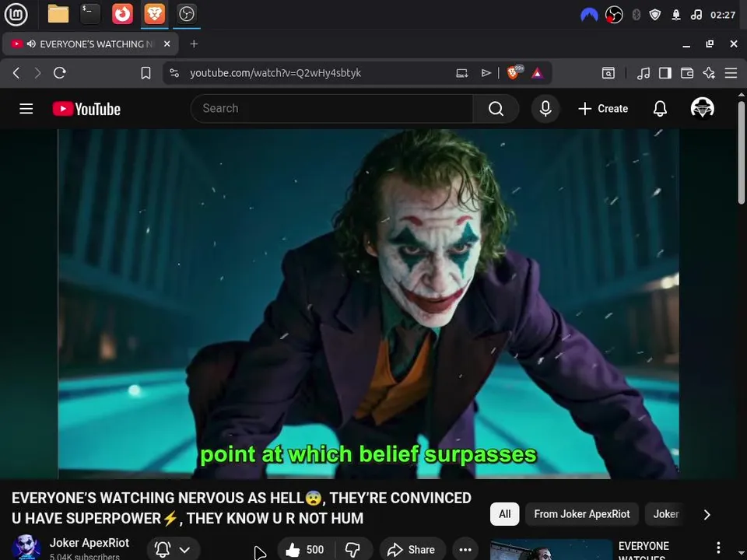Click the magnifier search button

pyautogui.click(x=496, y=109)
